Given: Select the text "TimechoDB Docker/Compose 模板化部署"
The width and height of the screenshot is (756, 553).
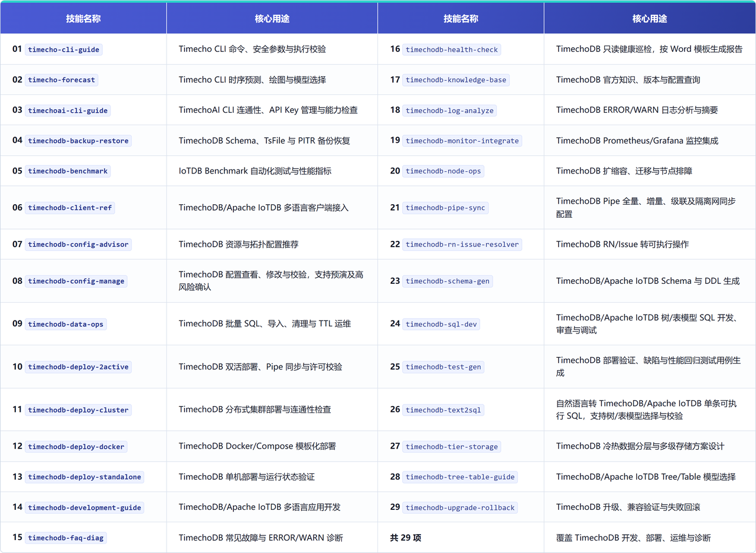Looking at the screenshot, I should pos(258,446).
